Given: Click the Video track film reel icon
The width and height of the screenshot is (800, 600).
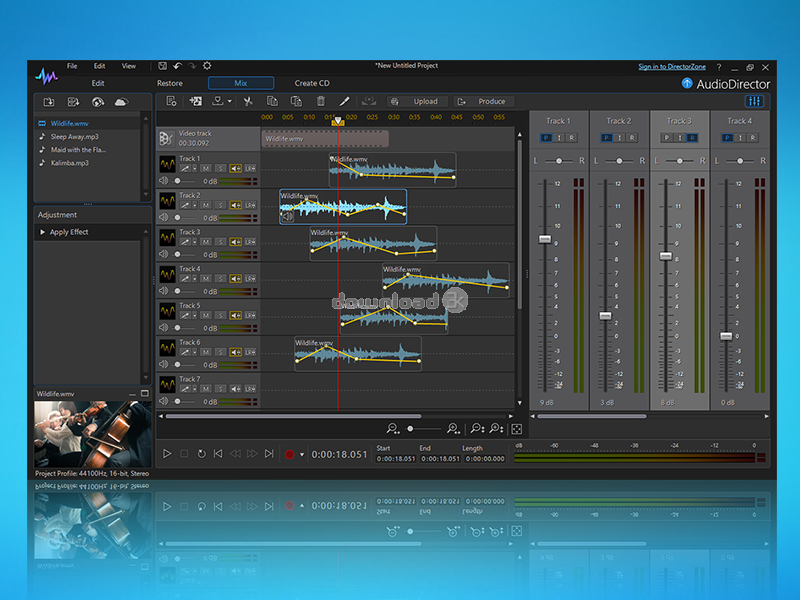Looking at the screenshot, I should [166, 138].
